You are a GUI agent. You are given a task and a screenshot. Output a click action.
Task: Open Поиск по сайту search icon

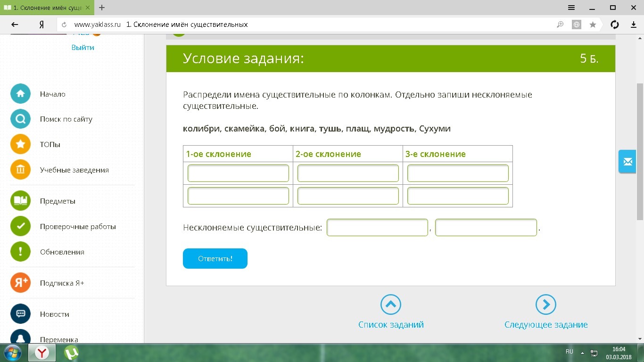(x=20, y=119)
